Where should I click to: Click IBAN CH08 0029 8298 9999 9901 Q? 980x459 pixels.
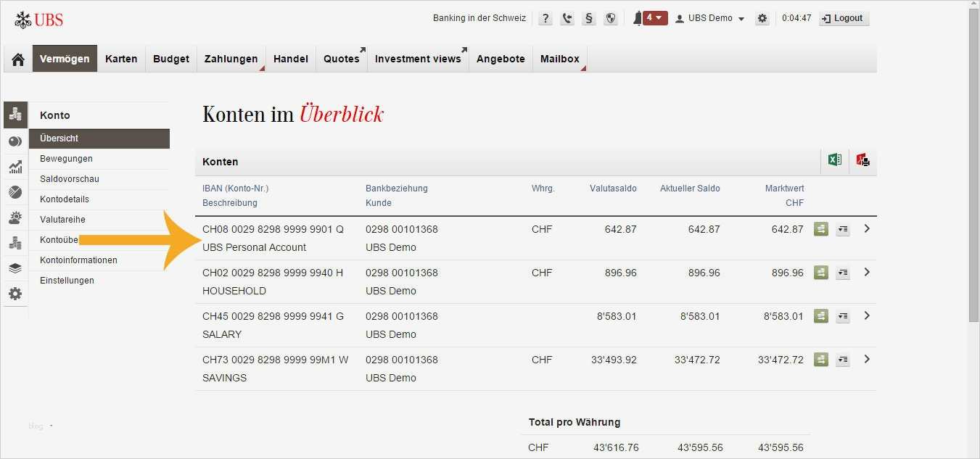tap(273, 229)
